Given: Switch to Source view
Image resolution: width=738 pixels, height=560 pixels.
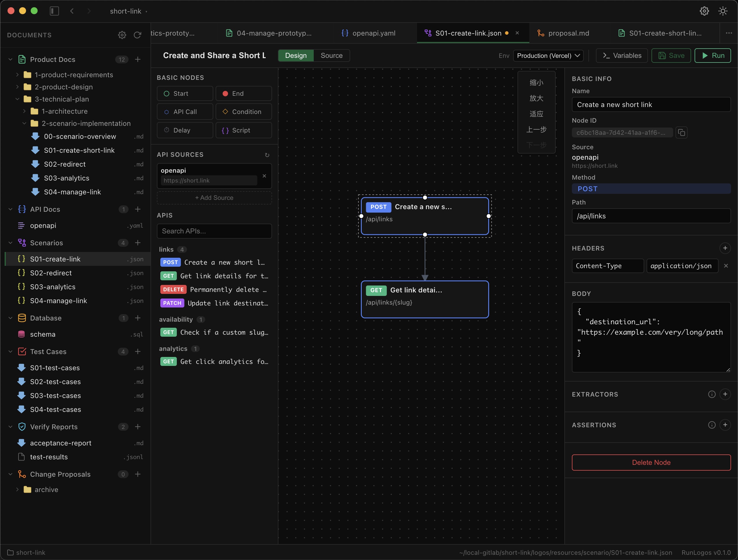Looking at the screenshot, I should tap(331, 55).
